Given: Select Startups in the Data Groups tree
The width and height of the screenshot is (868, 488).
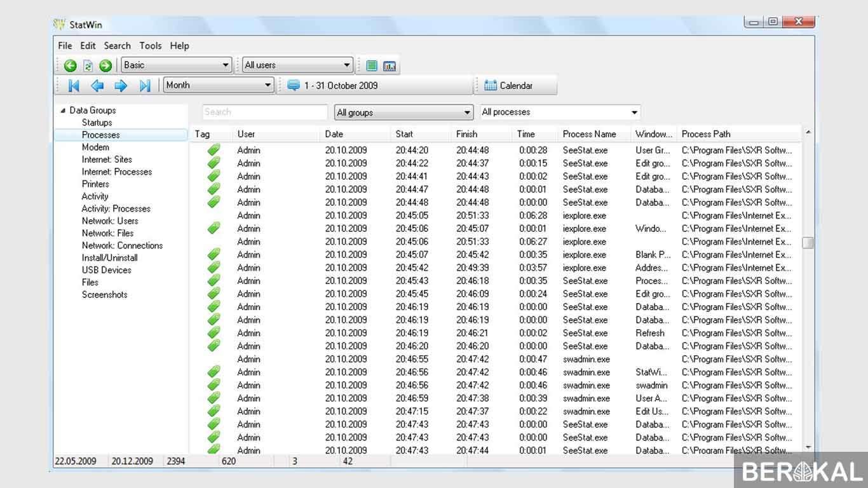Looking at the screenshot, I should click(x=97, y=123).
